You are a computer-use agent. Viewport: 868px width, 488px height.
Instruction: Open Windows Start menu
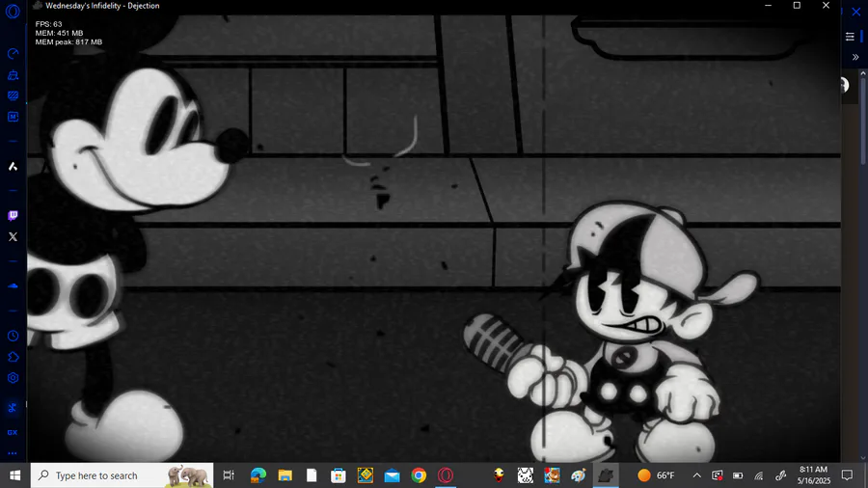[14, 475]
